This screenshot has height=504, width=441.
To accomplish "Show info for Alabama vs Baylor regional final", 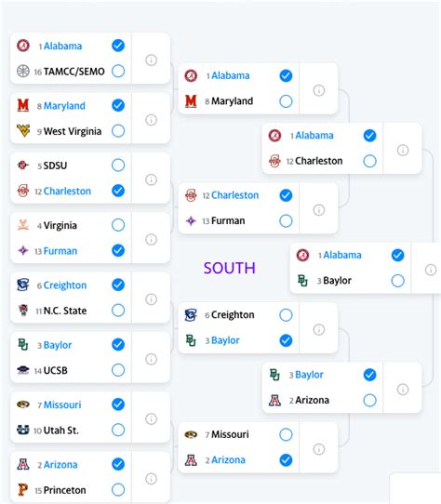I will 431,270.
